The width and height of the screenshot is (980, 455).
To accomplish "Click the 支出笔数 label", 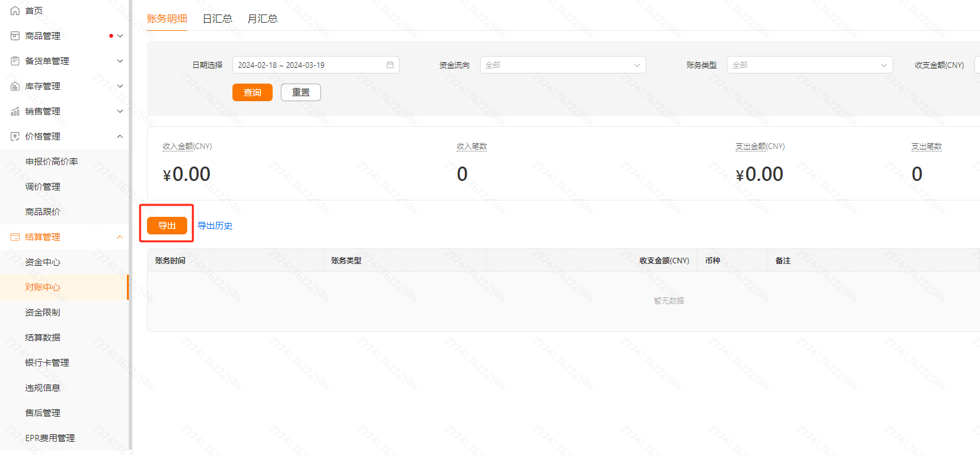I will point(927,146).
